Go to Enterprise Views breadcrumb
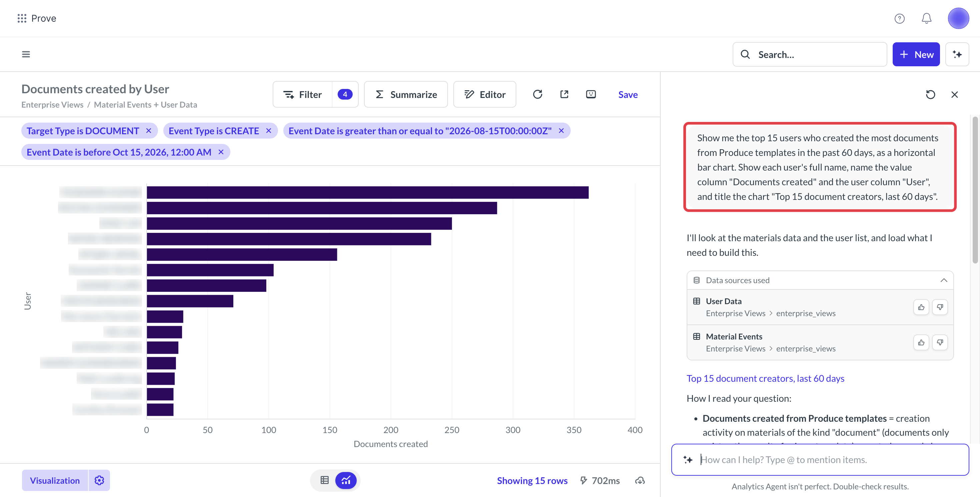The image size is (980, 497). pos(52,105)
